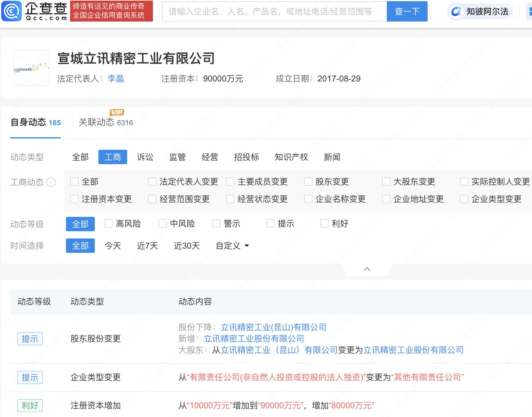The height and width of the screenshot is (417, 532).
Task: Click the 知彼阿尔法 icon button
Action: click(480, 11)
